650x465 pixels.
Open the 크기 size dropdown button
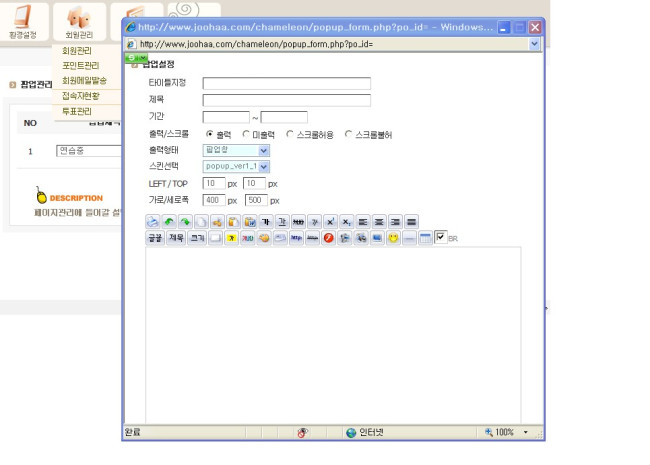pos(197,238)
